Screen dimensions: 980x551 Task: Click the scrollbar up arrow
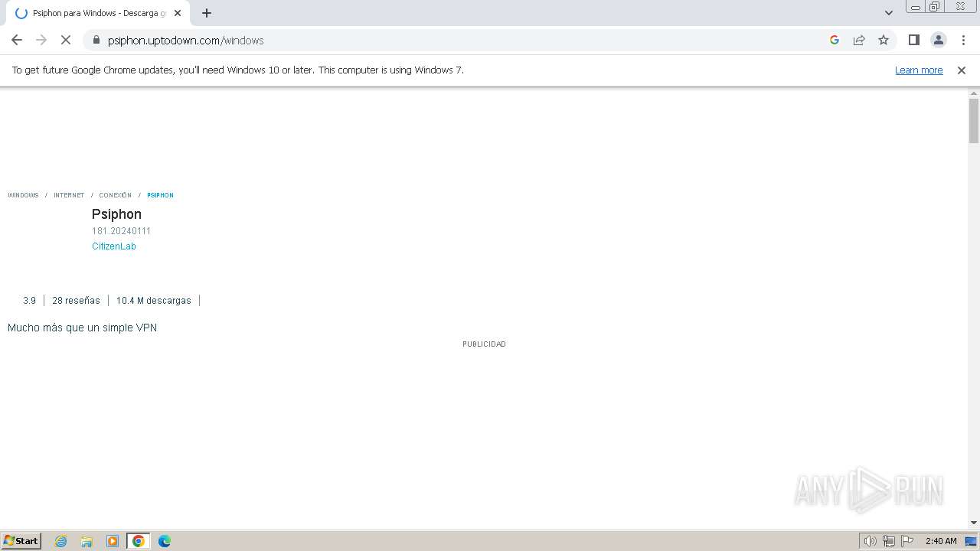point(974,93)
